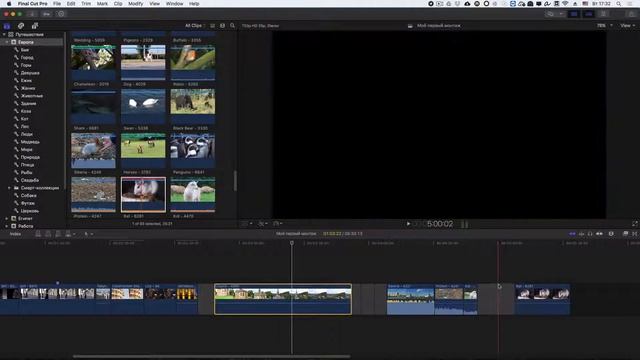Open the viewer zoom percentage dropdown

click(x=604, y=26)
